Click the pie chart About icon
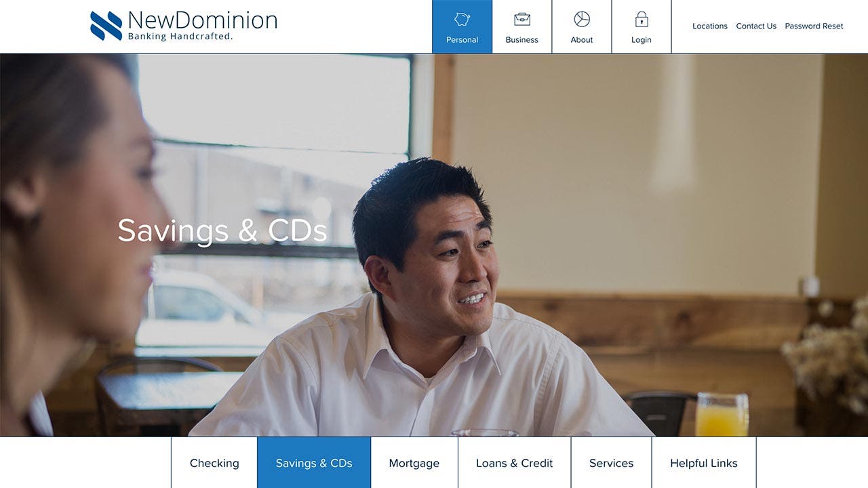 pyautogui.click(x=582, y=19)
